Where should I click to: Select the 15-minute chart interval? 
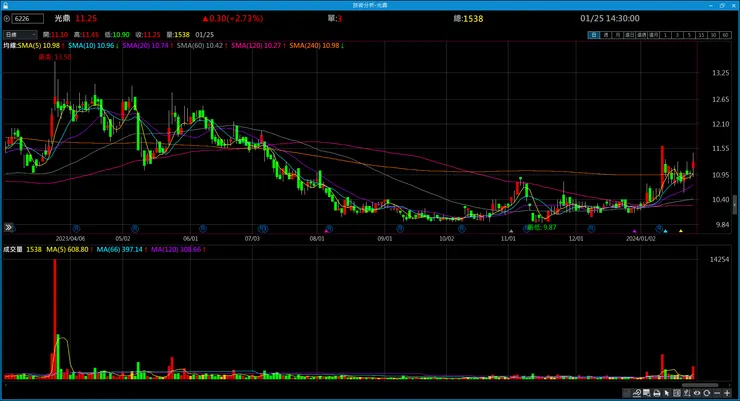pos(701,35)
